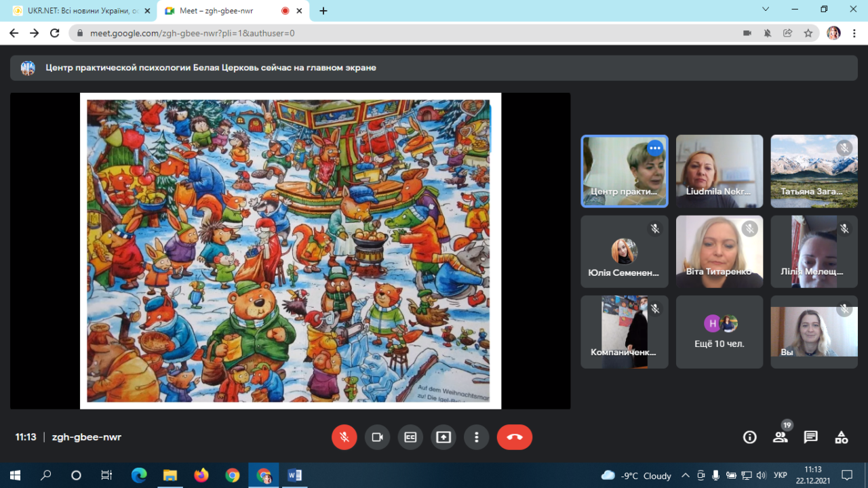Select the Віта Титаренко video tile
The height and width of the screenshot is (488, 868).
click(719, 251)
